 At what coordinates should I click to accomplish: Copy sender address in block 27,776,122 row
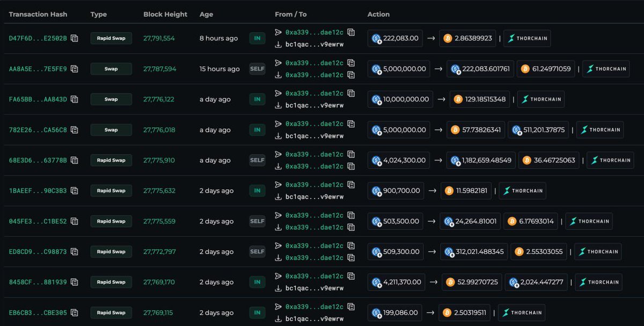click(351, 93)
